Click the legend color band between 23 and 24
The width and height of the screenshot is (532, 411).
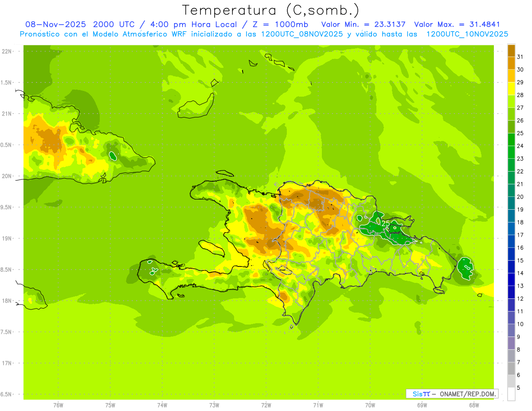point(511,152)
